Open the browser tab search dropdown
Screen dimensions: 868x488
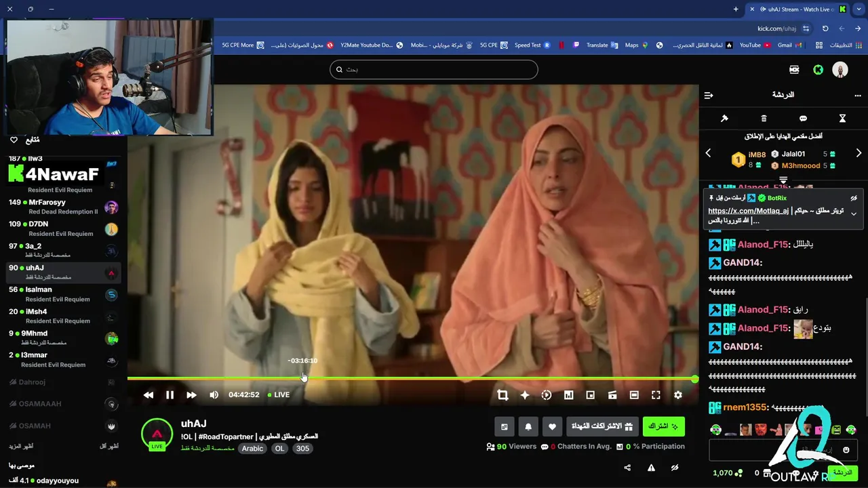click(x=859, y=9)
